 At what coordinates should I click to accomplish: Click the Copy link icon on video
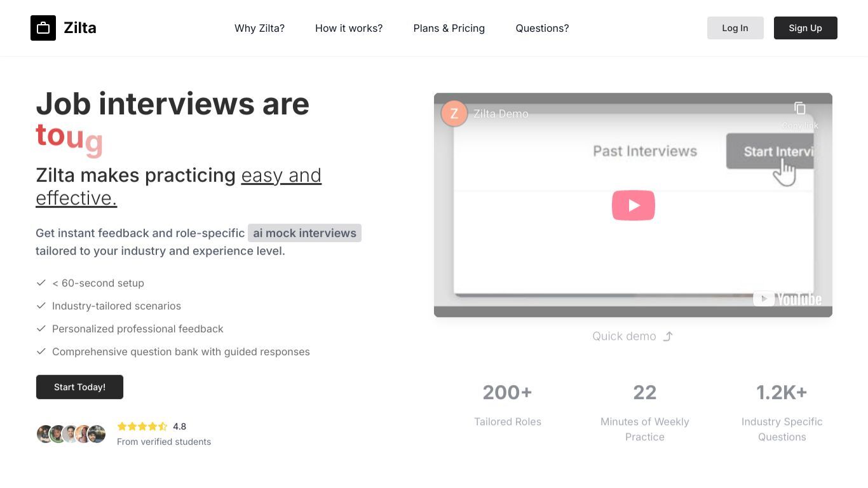pos(800,109)
